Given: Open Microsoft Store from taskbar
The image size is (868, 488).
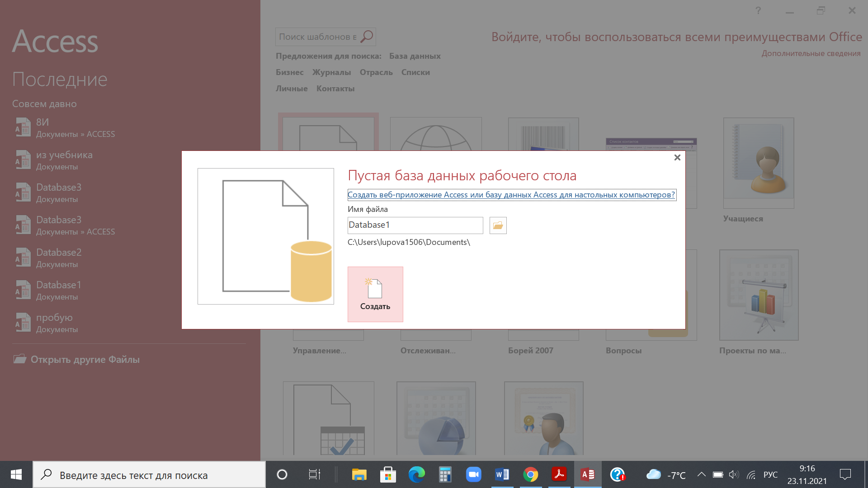Looking at the screenshot, I should coord(388,474).
